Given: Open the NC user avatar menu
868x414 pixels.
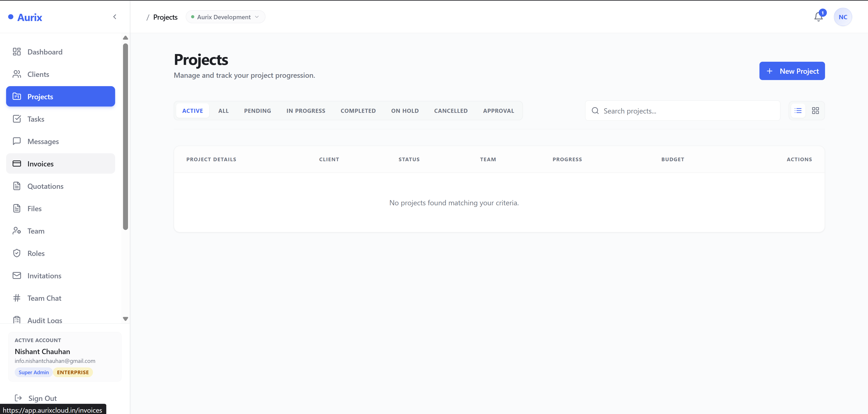Looking at the screenshot, I should [843, 17].
